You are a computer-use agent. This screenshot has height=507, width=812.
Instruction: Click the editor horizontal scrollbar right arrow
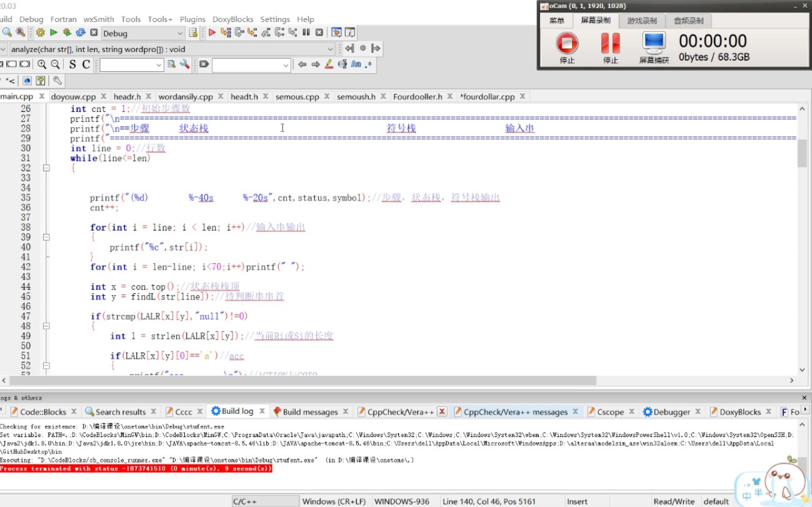(x=791, y=380)
